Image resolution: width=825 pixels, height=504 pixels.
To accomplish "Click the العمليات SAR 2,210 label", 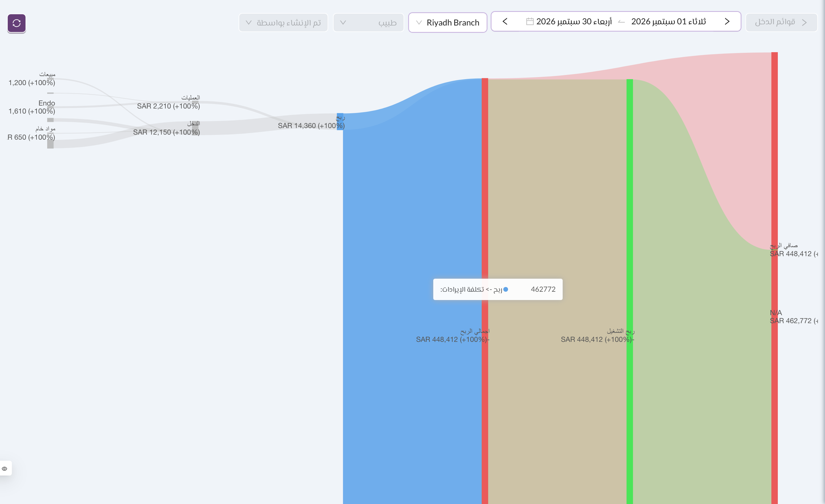I will coord(169,102).
